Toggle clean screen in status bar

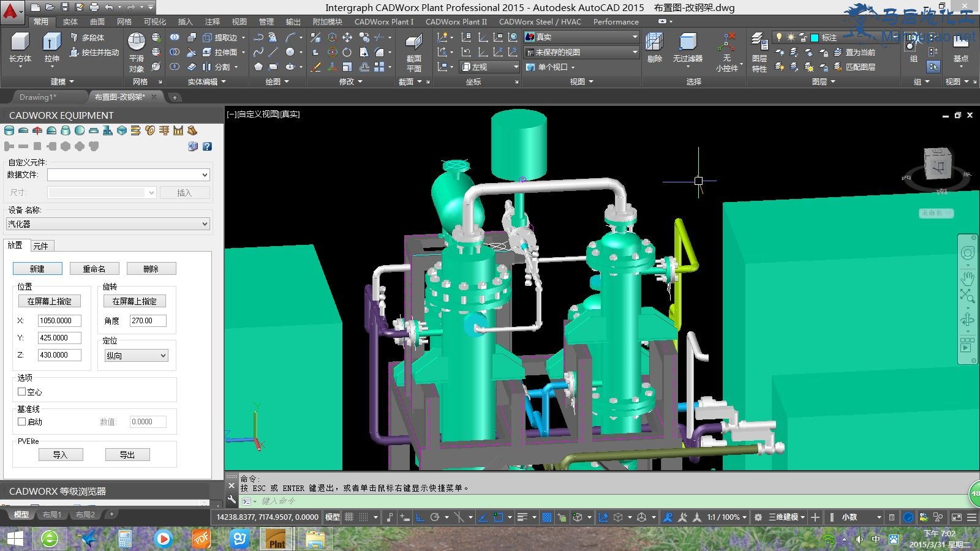pyautogui.click(x=957, y=517)
